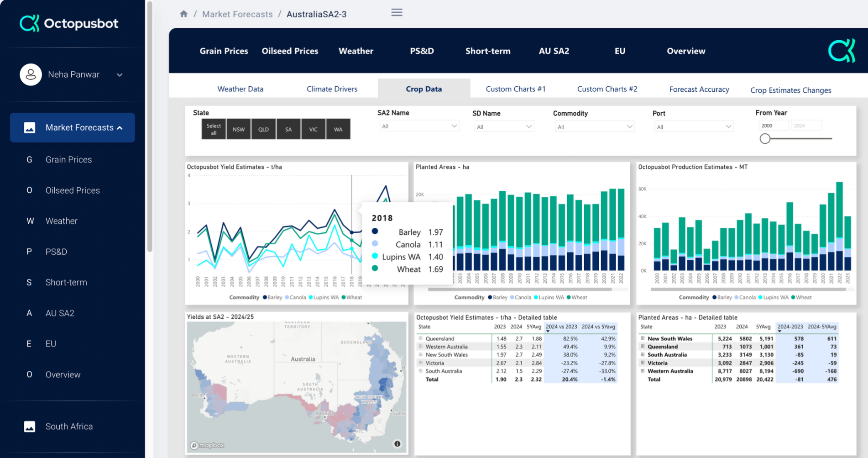Click the map info icon

[397, 444]
